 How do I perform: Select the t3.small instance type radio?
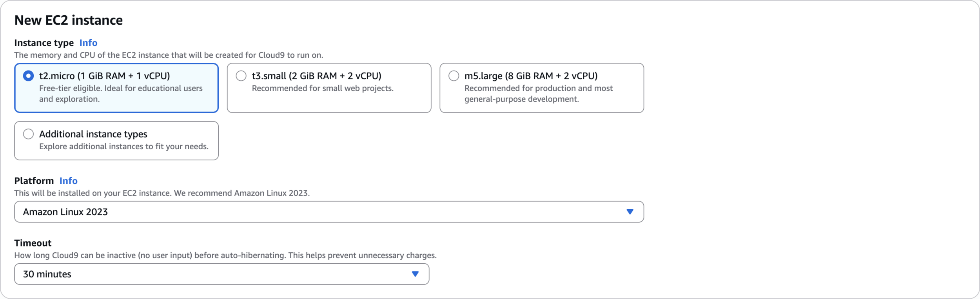click(x=241, y=76)
